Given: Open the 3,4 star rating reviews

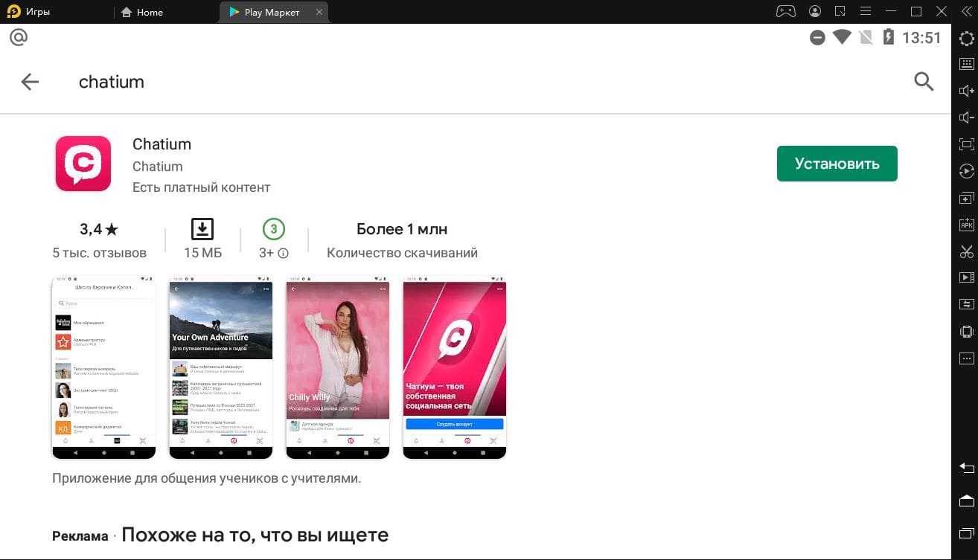Looking at the screenshot, I should (99, 229).
